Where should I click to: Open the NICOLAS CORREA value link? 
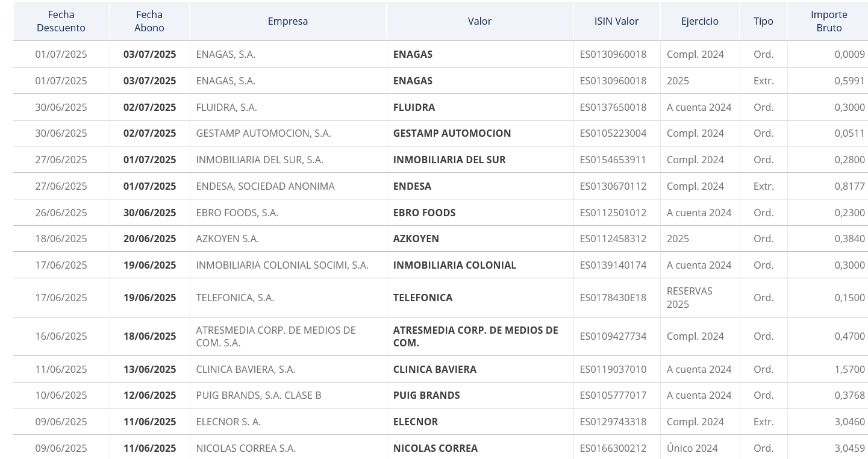point(436,448)
